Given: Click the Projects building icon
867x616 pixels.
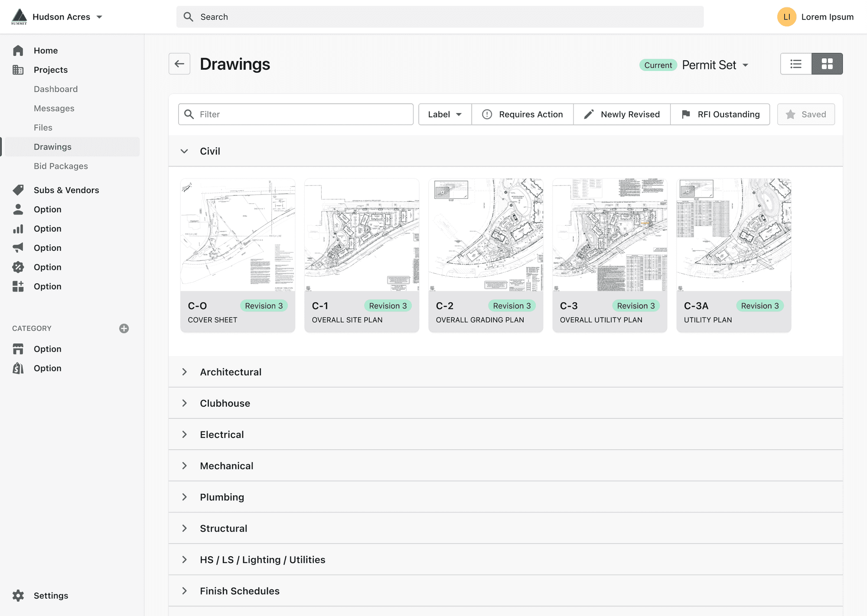Looking at the screenshot, I should pos(18,70).
